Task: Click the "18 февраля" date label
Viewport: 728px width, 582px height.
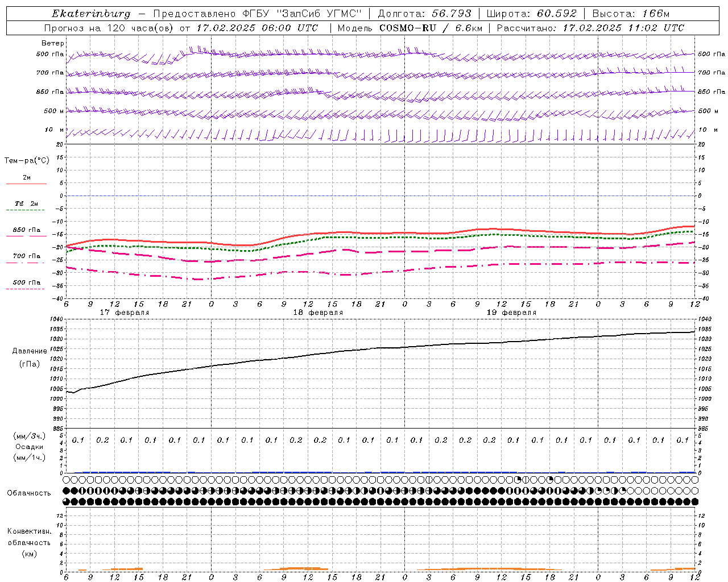Action: (318, 313)
